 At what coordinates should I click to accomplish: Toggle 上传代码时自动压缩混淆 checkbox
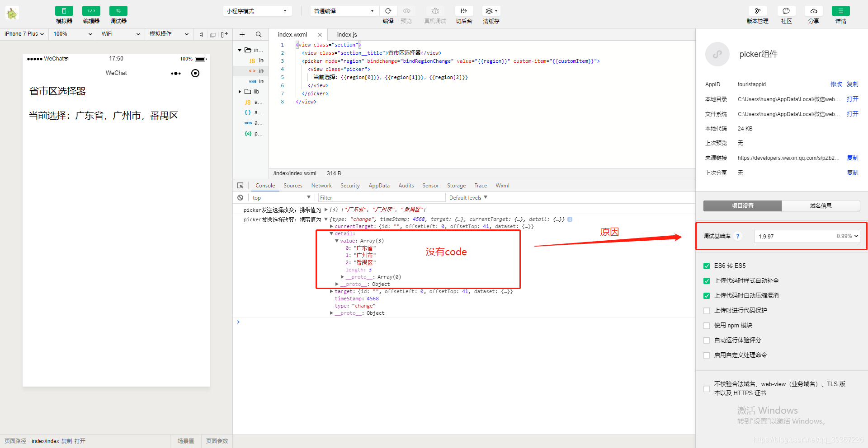pos(707,296)
